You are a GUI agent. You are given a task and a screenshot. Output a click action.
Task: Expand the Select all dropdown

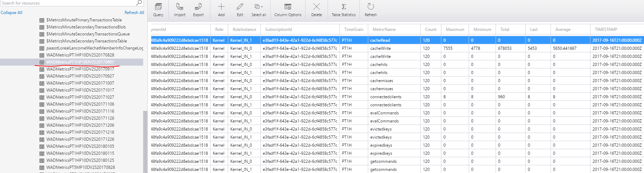pos(262,7)
